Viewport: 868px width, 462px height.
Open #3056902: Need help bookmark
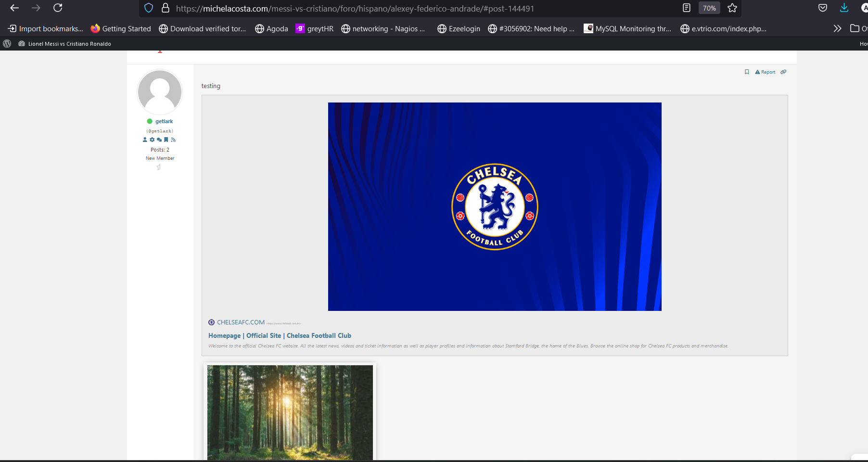[531, 29]
